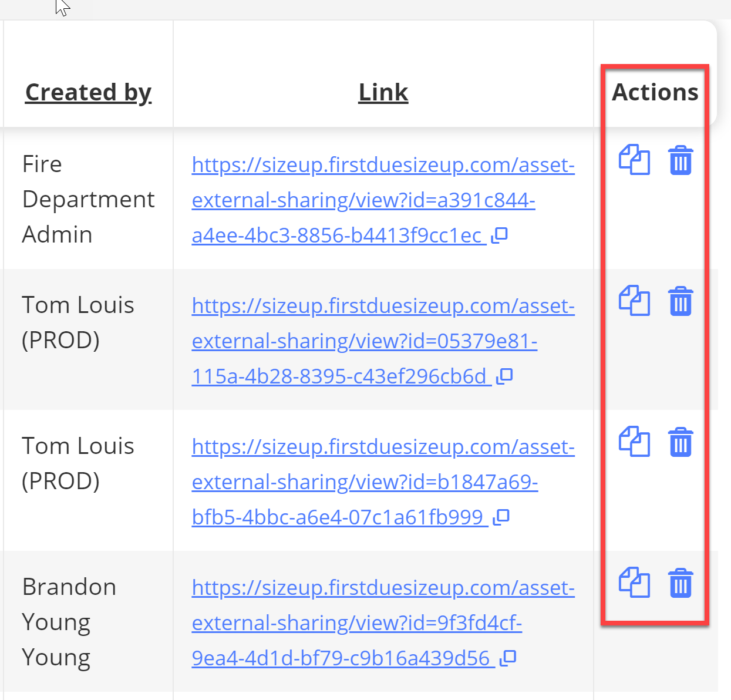Open sharing link with id b1847a69
Viewport: 731px width, 700px height.
(x=383, y=482)
